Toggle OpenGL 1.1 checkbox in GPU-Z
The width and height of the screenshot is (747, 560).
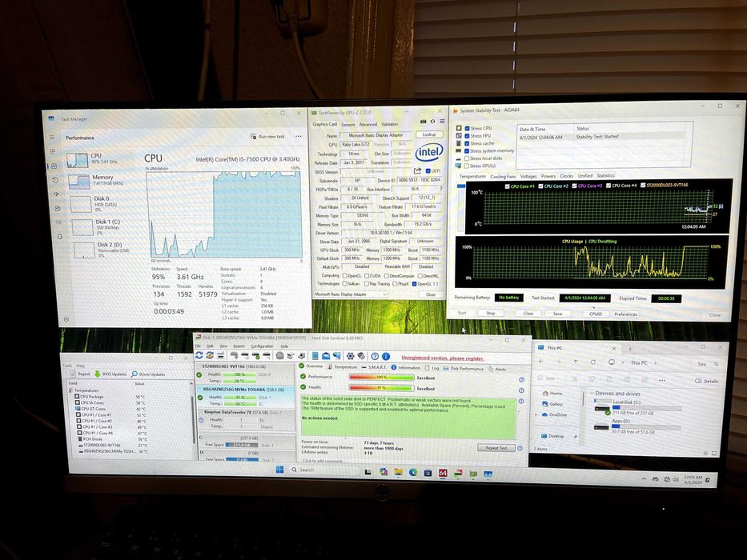point(414,284)
